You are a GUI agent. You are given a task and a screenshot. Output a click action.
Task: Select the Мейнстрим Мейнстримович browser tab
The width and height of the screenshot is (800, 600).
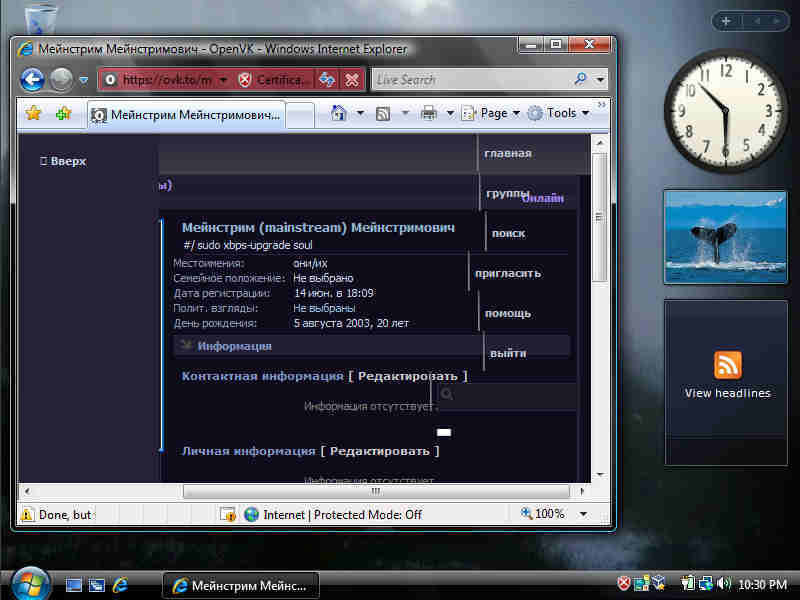(x=186, y=114)
